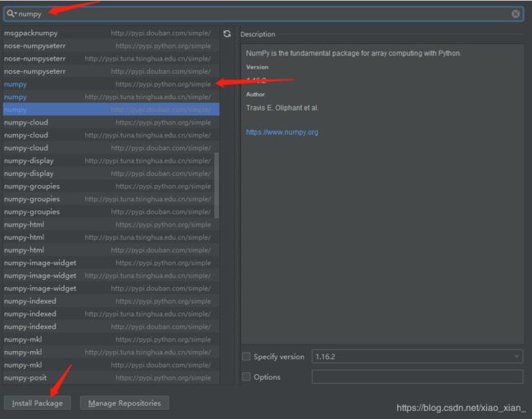
Task: Clear the numpy search text
Action: [516, 14]
